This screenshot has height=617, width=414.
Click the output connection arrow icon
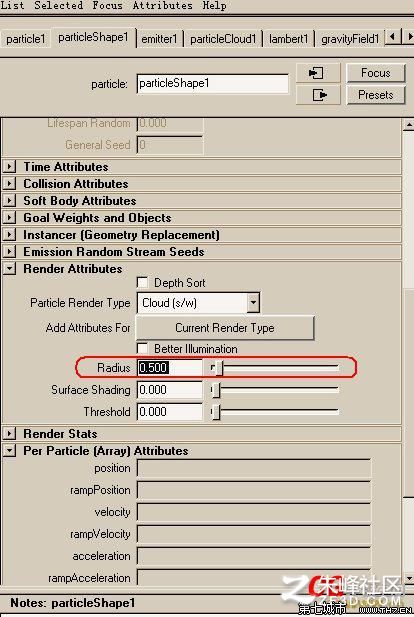click(x=318, y=95)
